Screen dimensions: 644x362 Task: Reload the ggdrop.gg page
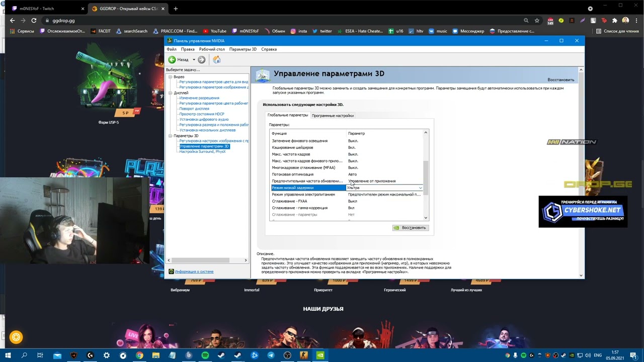[x=34, y=21]
